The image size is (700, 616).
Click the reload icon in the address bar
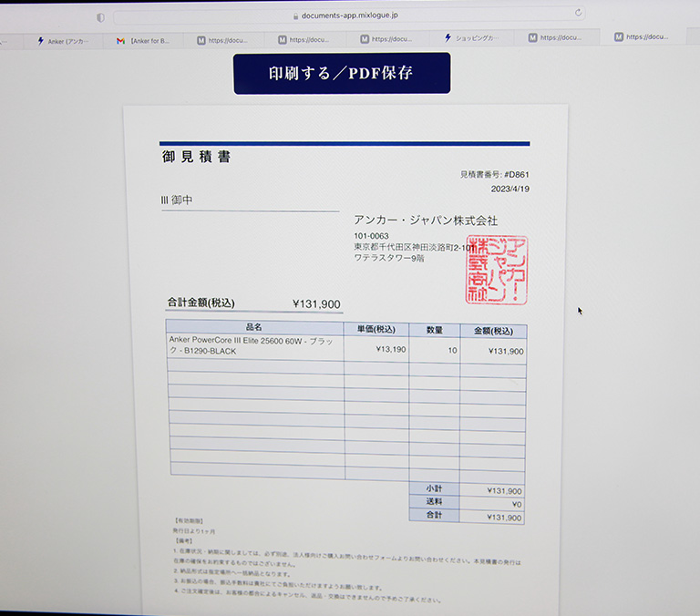coord(578,13)
